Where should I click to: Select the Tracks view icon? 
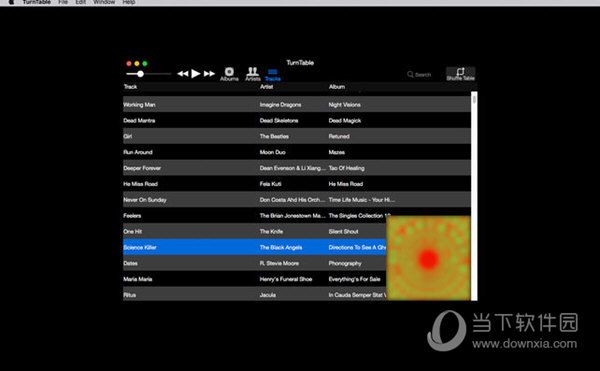coord(272,75)
